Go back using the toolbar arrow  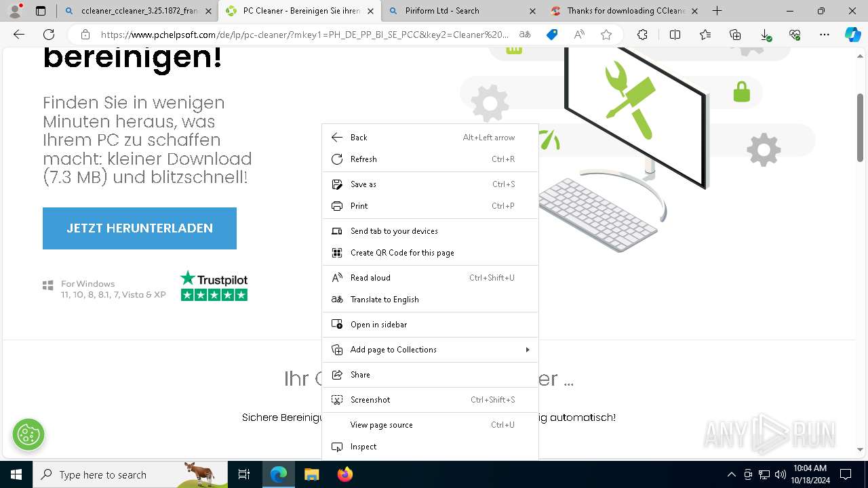(19, 35)
